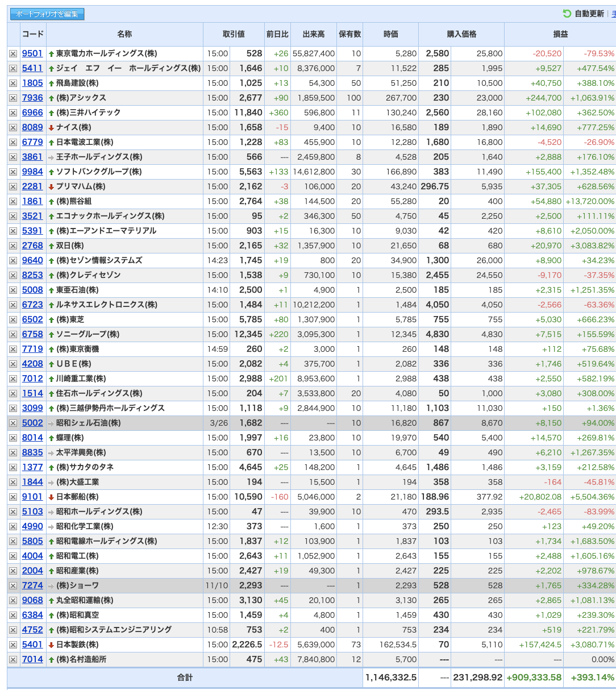The image size is (616, 690).
Task: Click the X icon for code 7014
Action: pos(13,660)
